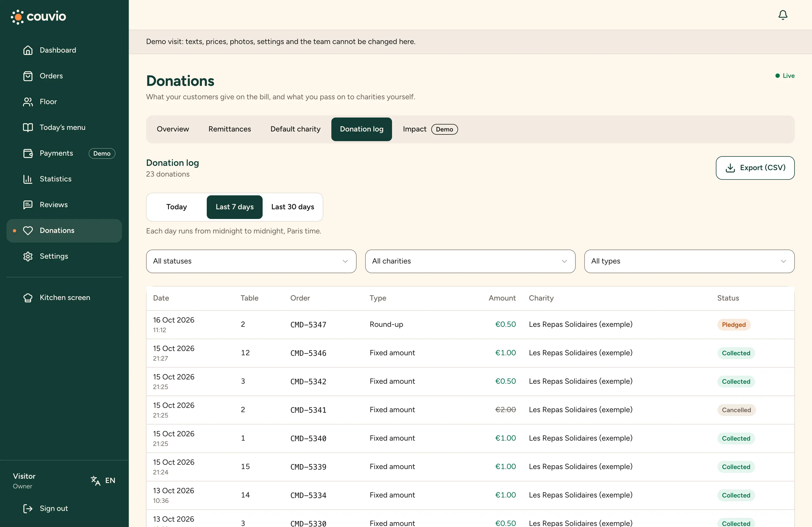
Task: Open the notifications bell
Action: [x=783, y=15]
